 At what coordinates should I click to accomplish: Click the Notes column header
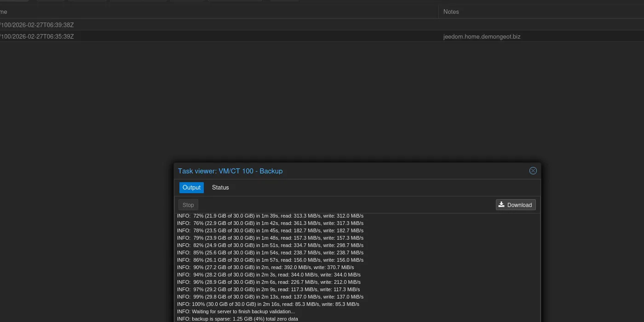pos(451,12)
